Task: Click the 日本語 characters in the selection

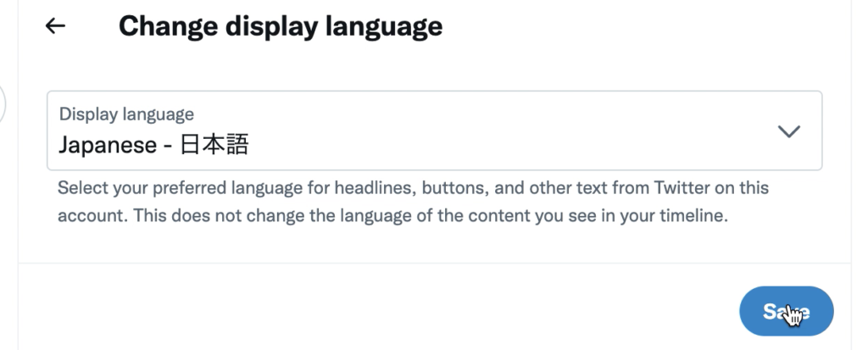Action: (214, 145)
